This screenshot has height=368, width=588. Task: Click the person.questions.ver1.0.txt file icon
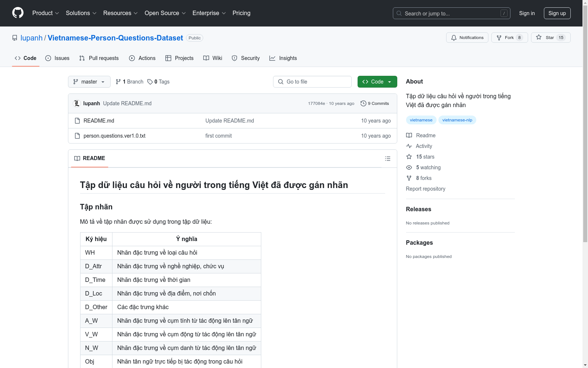77,136
